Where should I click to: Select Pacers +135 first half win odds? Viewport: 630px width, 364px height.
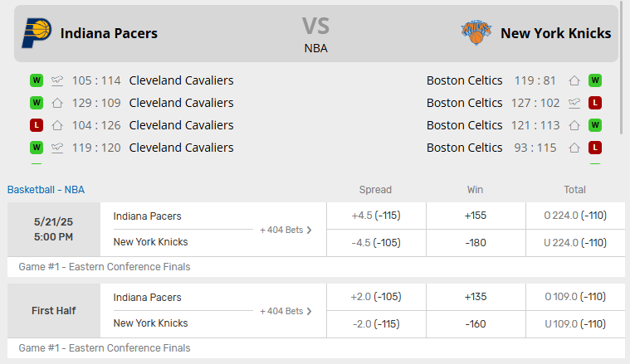[476, 297]
